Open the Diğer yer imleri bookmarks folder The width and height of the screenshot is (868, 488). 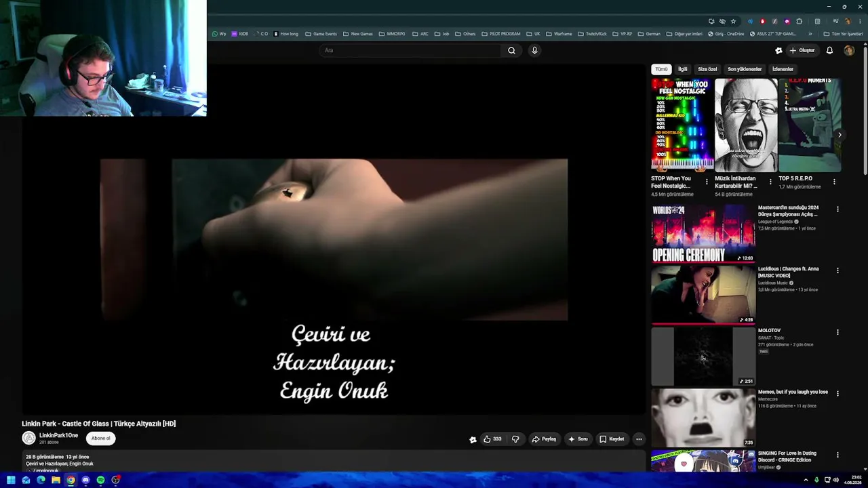[684, 34]
